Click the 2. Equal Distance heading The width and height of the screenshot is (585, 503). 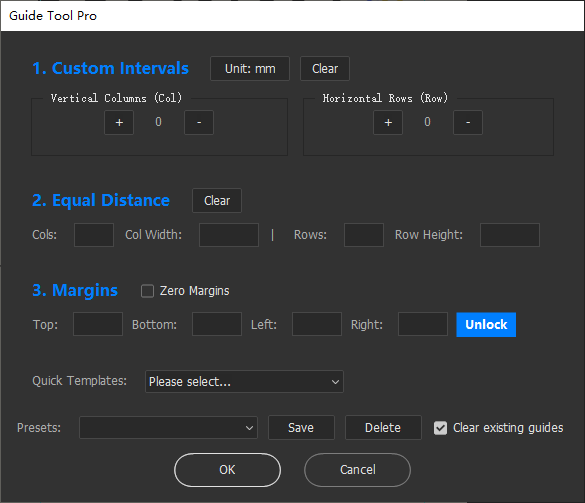101,200
